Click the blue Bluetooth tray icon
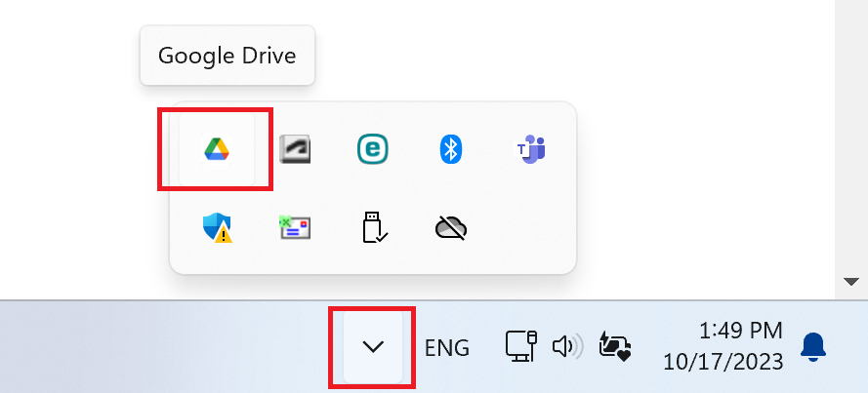This screenshot has width=868, height=393. click(451, 150)
